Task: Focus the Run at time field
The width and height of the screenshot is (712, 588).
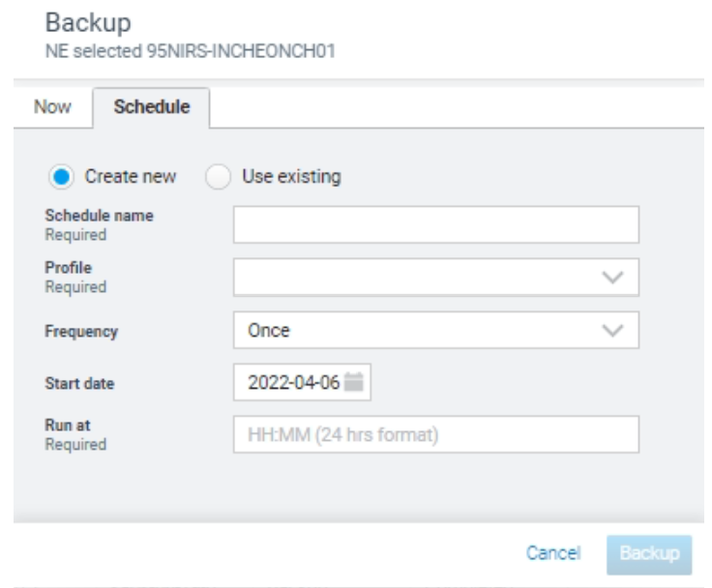Action: (436, 434)
